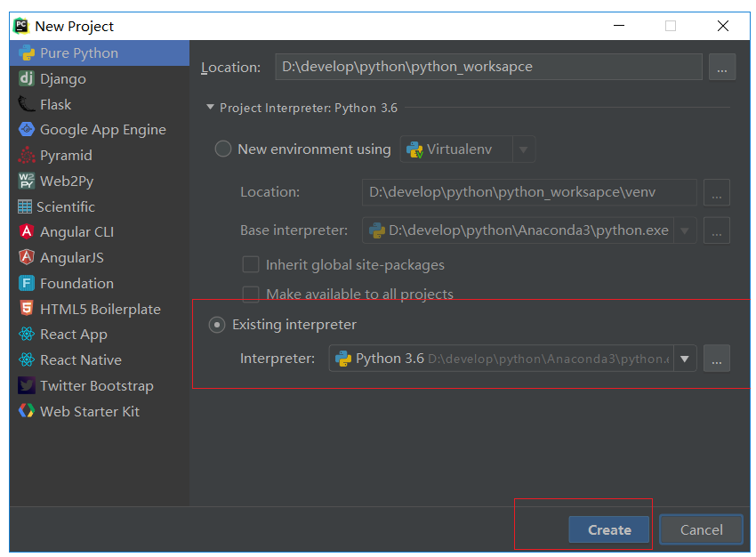Select Web Starter Kit in project list
This screenshot has width=756, height=557.
tap(100, 411)
